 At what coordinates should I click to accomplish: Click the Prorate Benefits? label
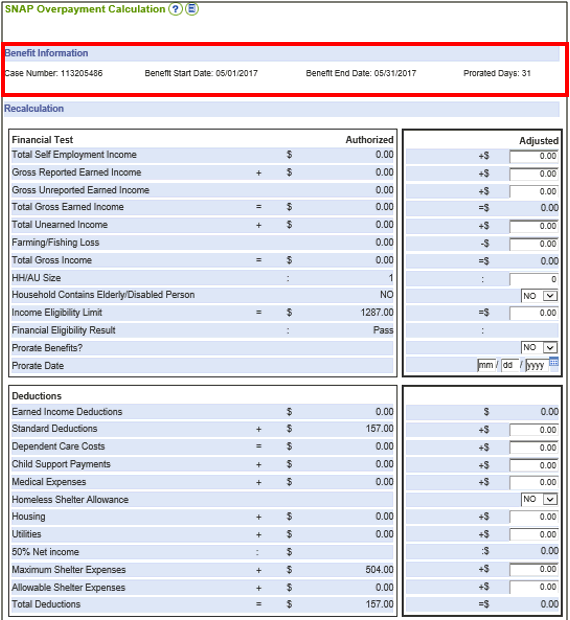47,348
